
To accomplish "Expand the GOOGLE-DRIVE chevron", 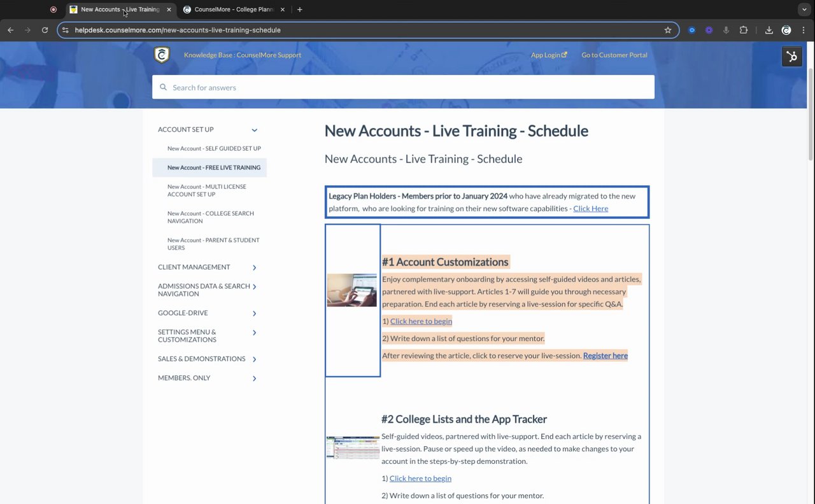I will 254,313.
